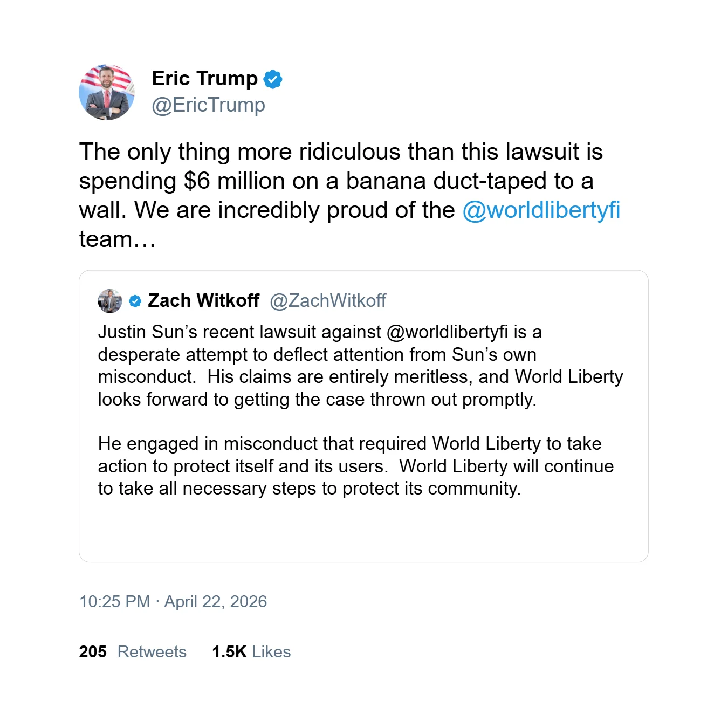The image size is (728, 728).
Task: Click Zach Witkoff's small profile avatar
Action: [x=109, y=301]
